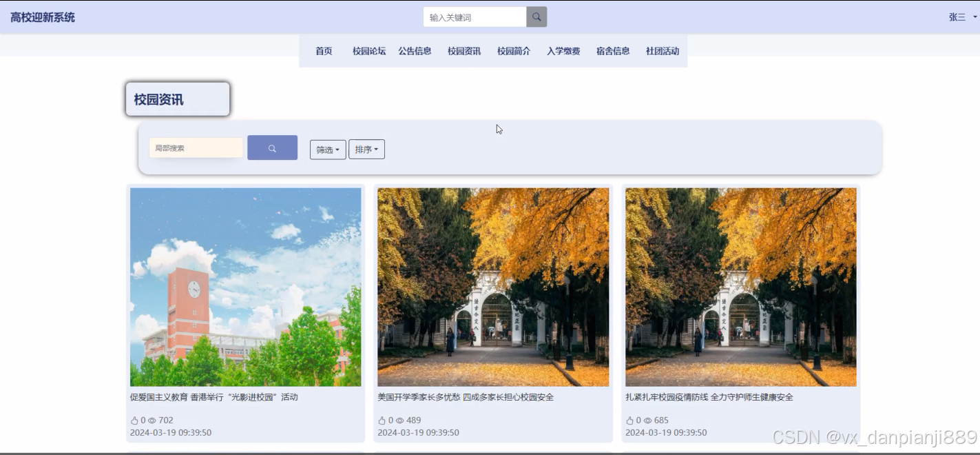Screen dimensions: 980x455
Task: Click the date under the 685 views card
Action: (x=666, y=433)
